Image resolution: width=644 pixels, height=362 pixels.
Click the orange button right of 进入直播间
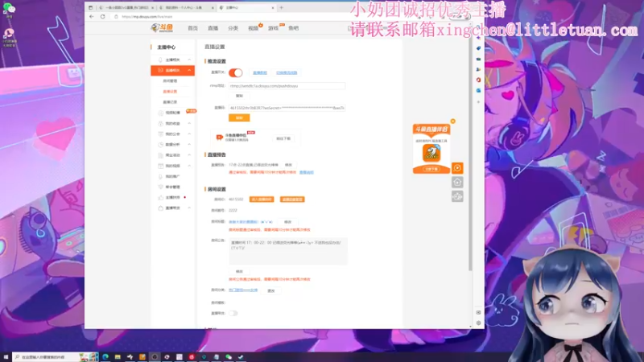(x=292, y=200)
